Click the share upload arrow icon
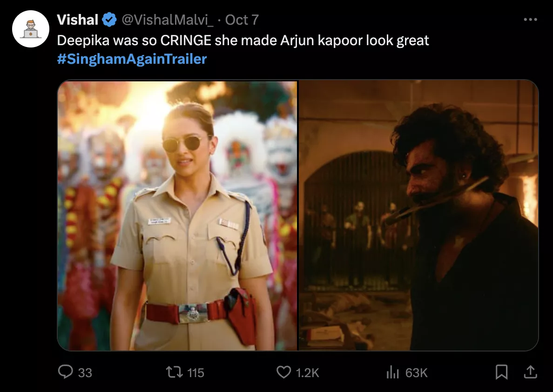The width and height of the screenshot is (553, 392). pyautogui.click(x=530, y=372)
